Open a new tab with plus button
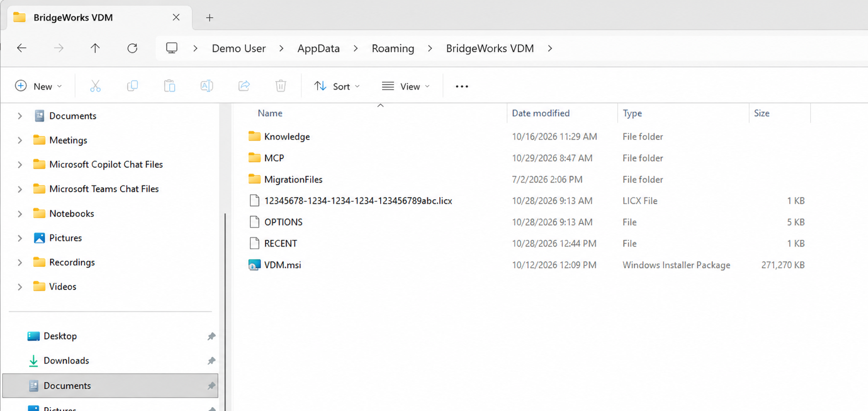 (x=210, y=18)
